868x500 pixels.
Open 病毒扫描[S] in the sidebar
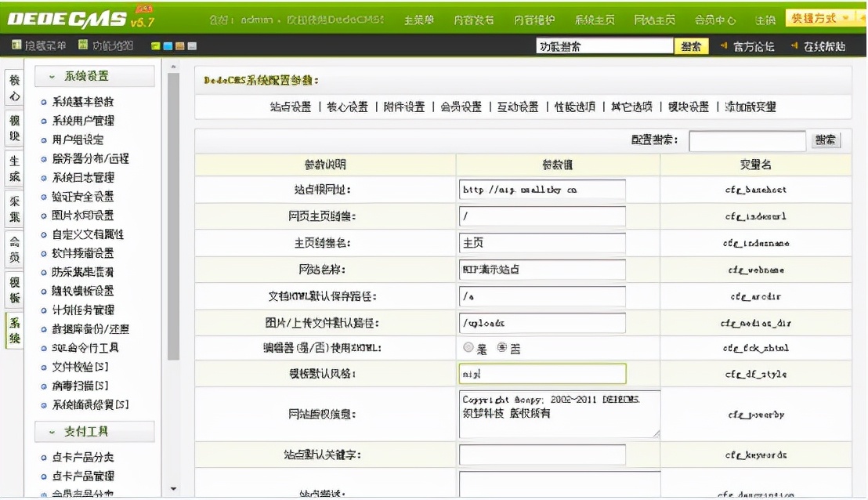80,386
